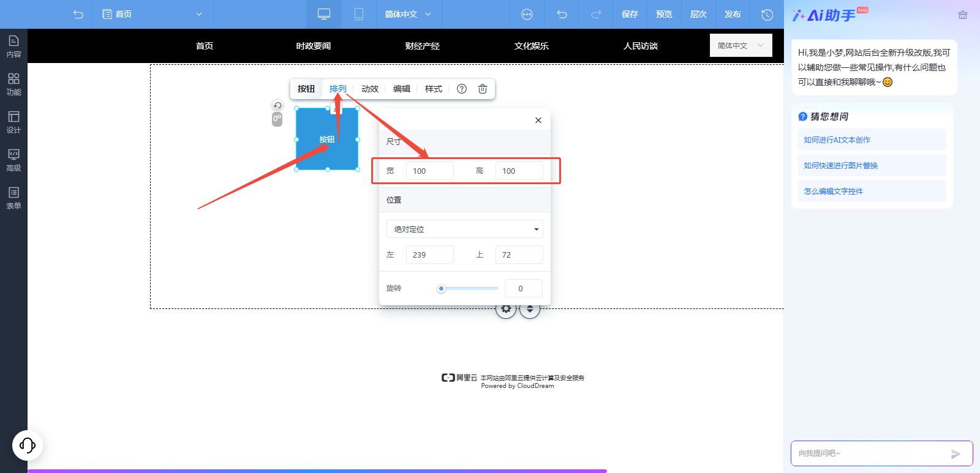Image resolution: width=980 pixels, height=473 pixels.
Task: Redo the last action
Action: [595, 14]
